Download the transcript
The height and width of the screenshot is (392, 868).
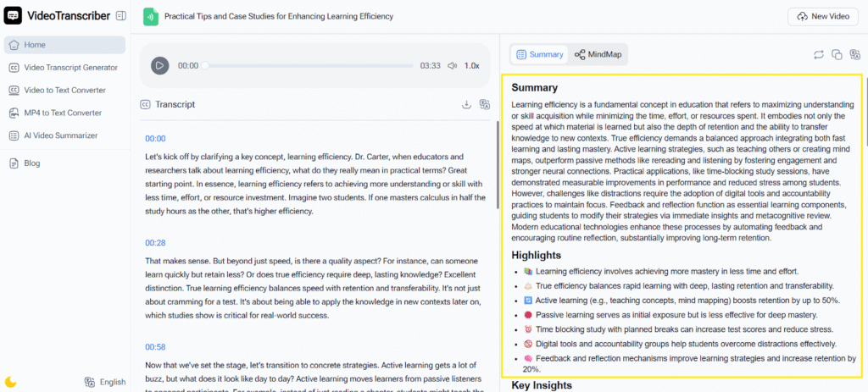[x=466, y=104]
